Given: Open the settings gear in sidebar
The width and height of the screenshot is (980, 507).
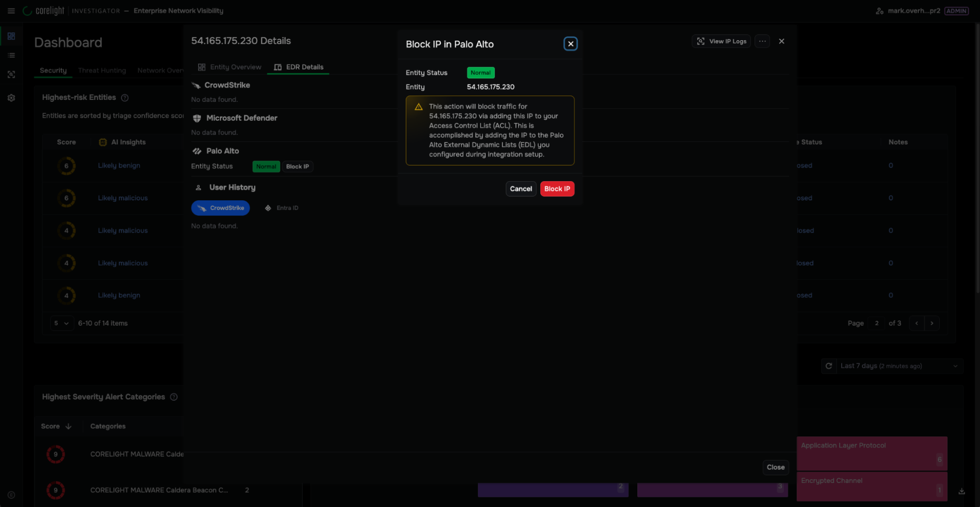Looking at the screenshot, I should pos(11,98).
